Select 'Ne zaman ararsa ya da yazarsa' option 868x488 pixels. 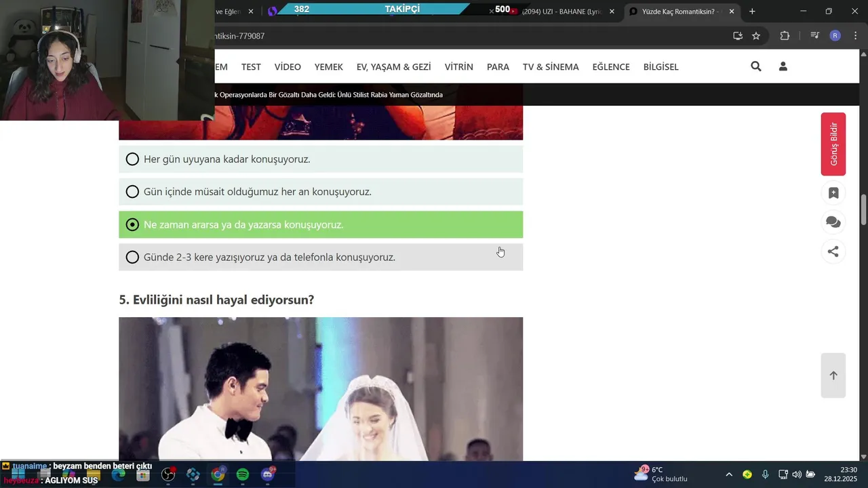[x=321, y=224]
